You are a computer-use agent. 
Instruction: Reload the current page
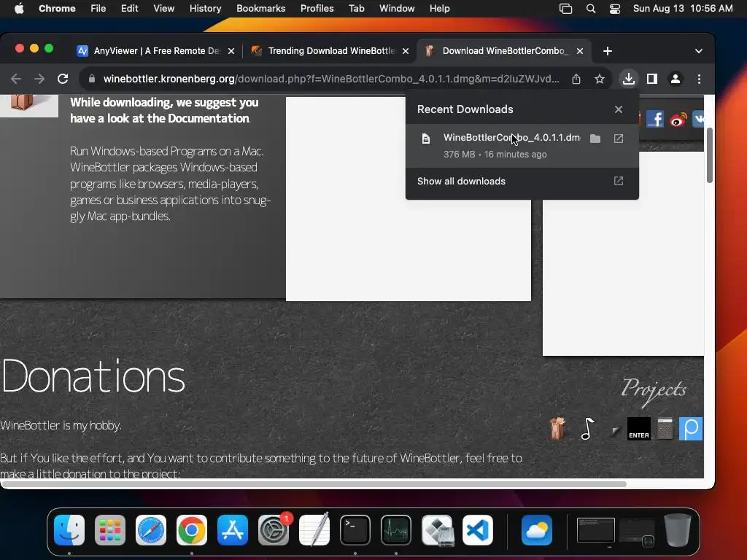point(63,79)
